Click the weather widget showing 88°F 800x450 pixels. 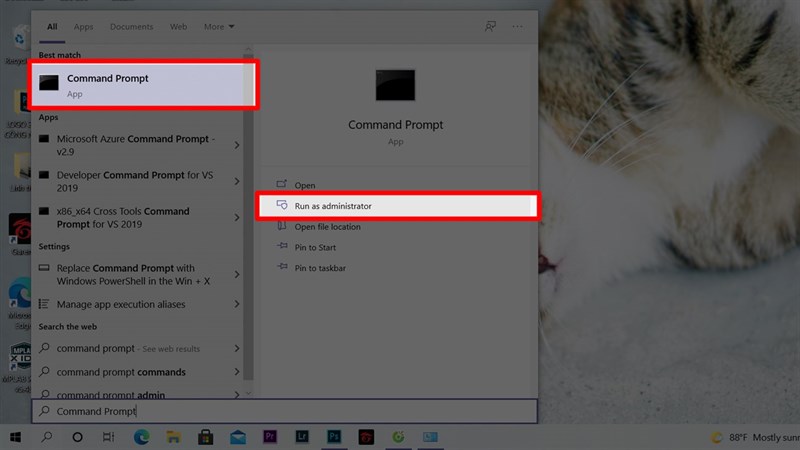(x=755, y=437)
